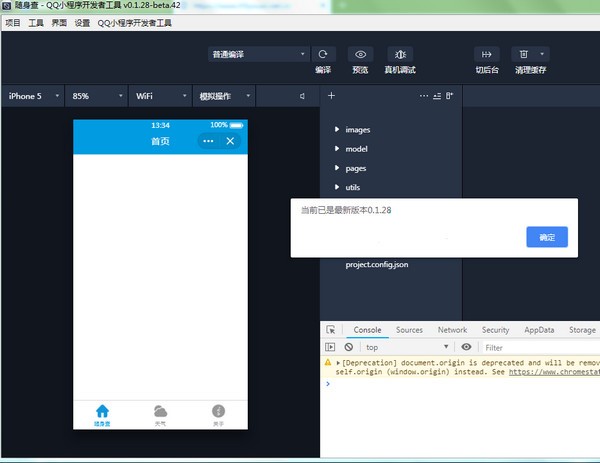The width and height of the screenshot is (600, 463).
Task: Click the 编译 compile refresh icon
Action: (x=322, y=54)
